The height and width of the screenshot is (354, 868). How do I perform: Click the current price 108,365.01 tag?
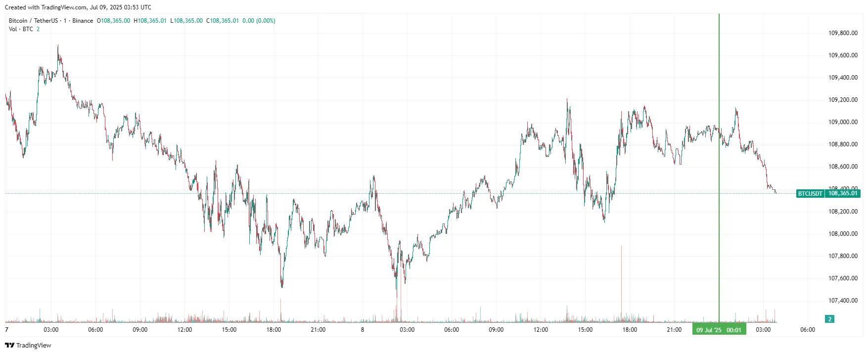click(843, 193)
